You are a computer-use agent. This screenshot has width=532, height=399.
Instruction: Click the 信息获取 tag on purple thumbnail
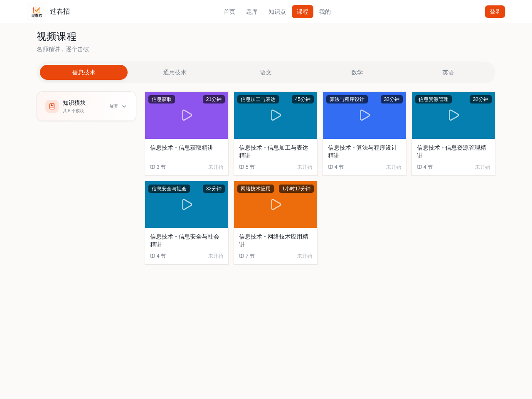click(x=162, y=99)
